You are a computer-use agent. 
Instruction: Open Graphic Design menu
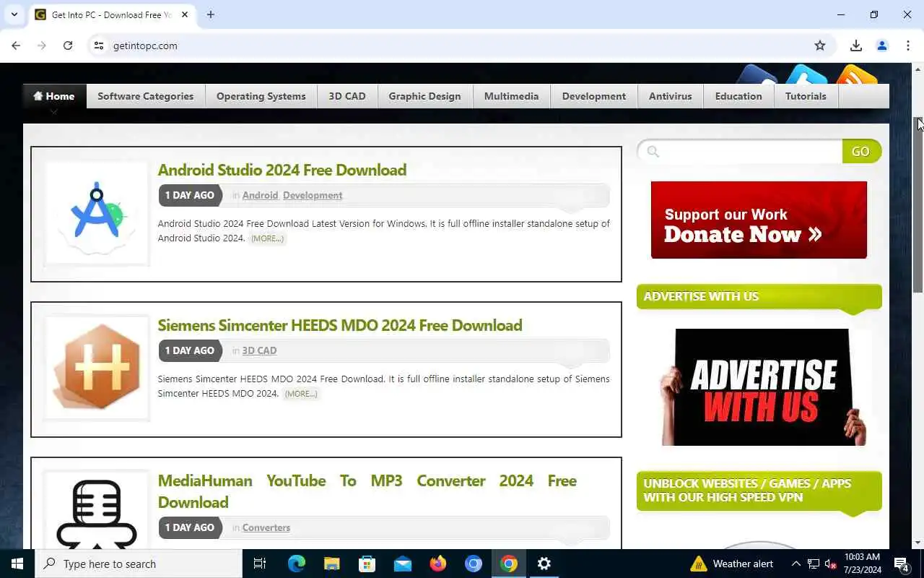tap(424, 96)
